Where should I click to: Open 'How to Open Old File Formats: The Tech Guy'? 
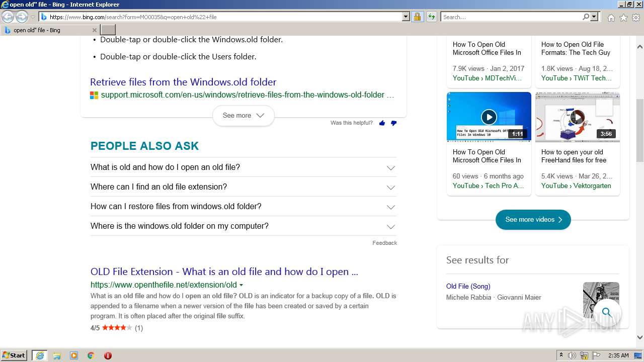point(576,48)
